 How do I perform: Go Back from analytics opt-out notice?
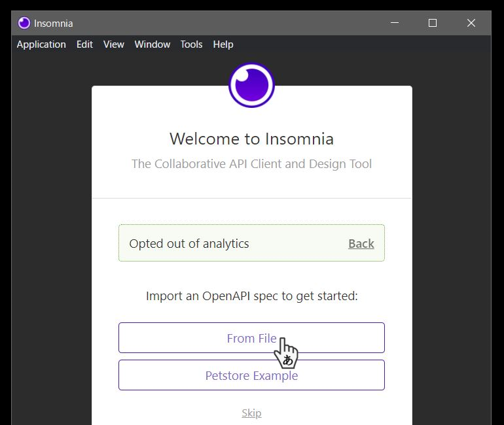pyautogui.click(x=361, y=244)
